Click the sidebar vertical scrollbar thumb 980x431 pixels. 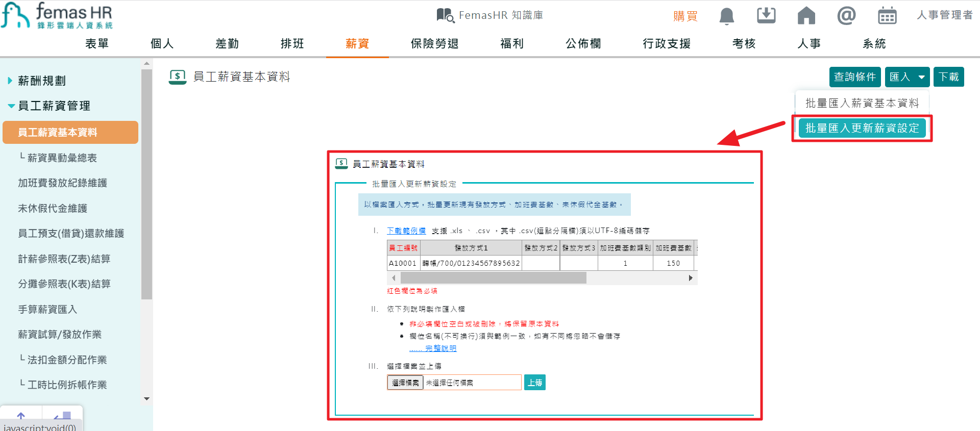(x=146, y=184)
